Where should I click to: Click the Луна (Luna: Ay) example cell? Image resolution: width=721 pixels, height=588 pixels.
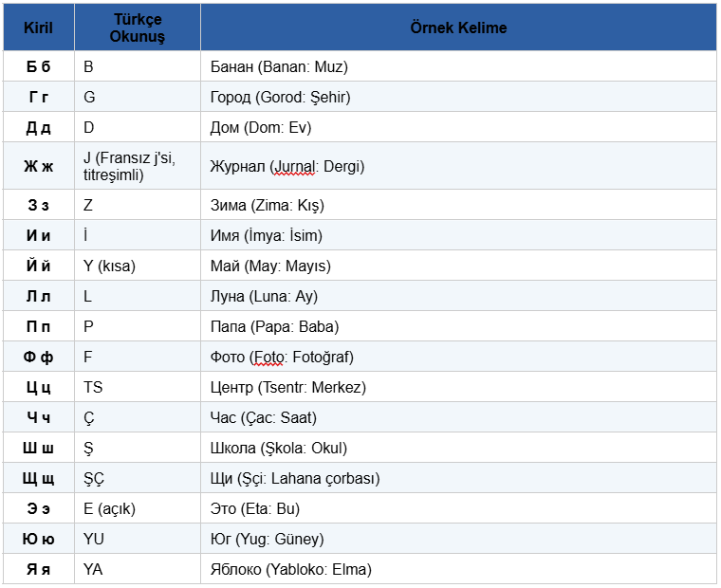tap(264, 297)
